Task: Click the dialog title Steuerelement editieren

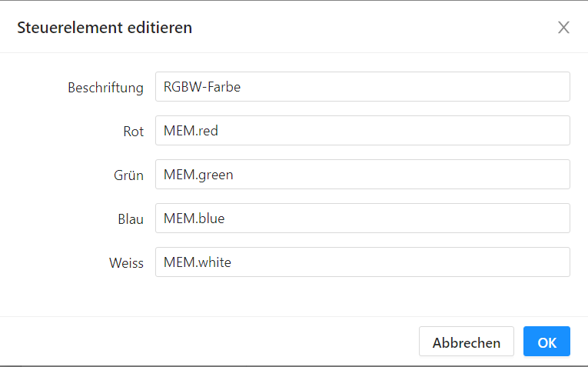Action: pos(105,28)
